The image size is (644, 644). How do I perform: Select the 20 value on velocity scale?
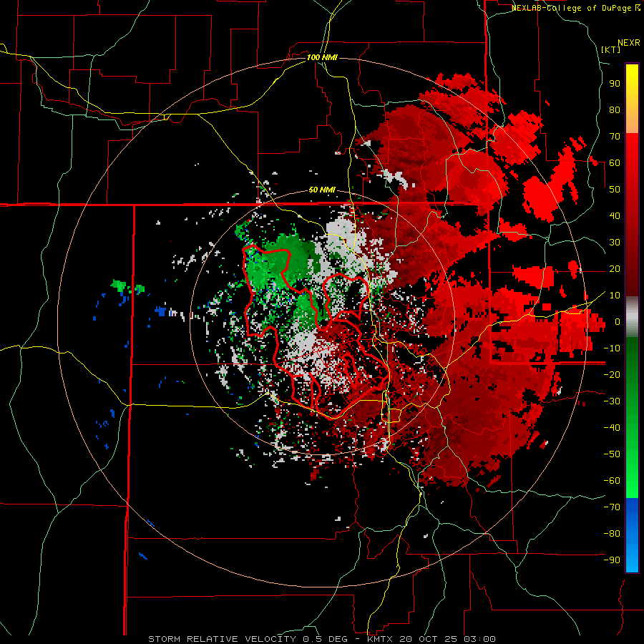[x=615, y=269]
